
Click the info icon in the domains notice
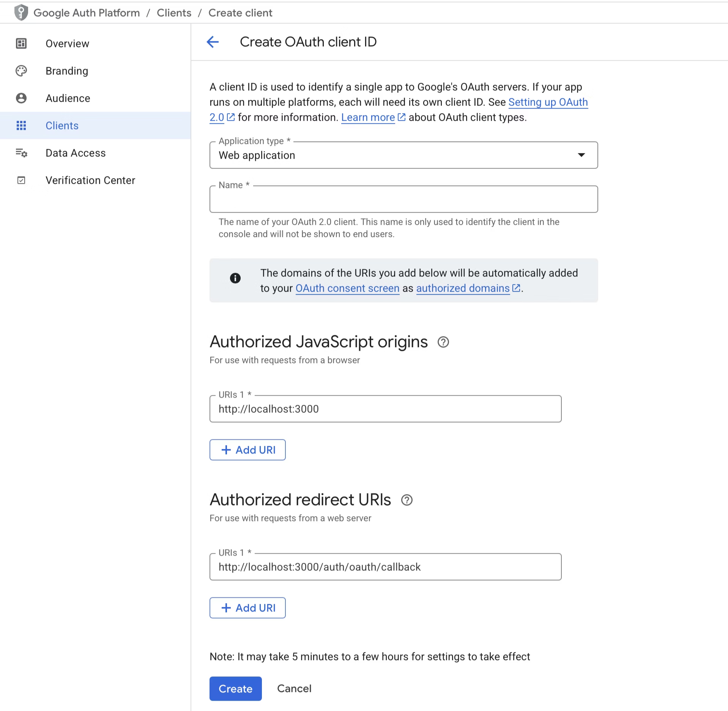pos(235,278)
